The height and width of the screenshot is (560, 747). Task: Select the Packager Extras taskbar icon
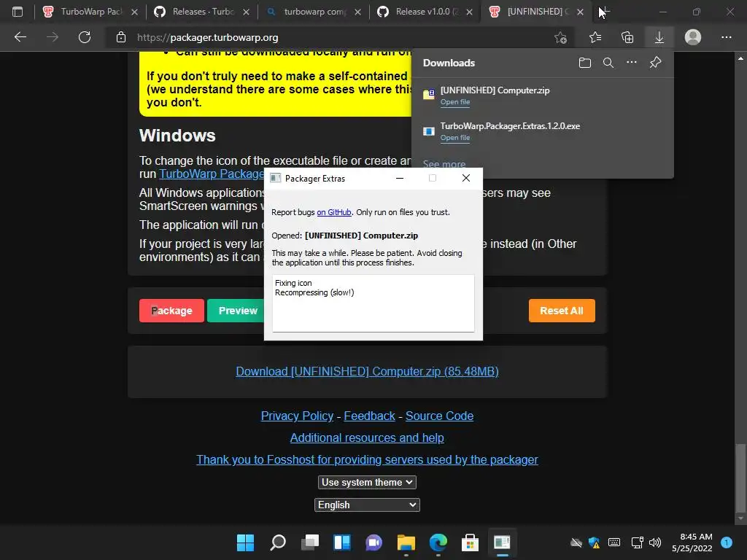click(502, 542)
